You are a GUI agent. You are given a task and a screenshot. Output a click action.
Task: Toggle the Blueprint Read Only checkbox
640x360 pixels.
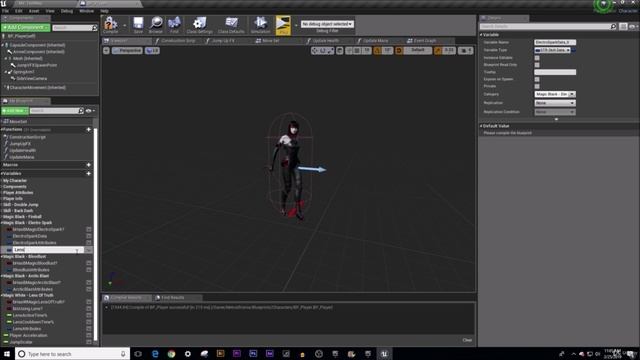coord(537,65)
